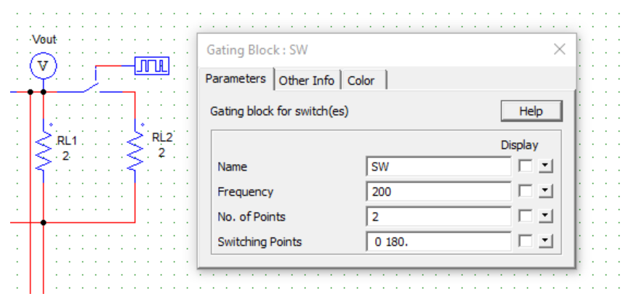Click the Frequency field showing 200
This screenshot has width=644, height=307.
pos(438,192)
